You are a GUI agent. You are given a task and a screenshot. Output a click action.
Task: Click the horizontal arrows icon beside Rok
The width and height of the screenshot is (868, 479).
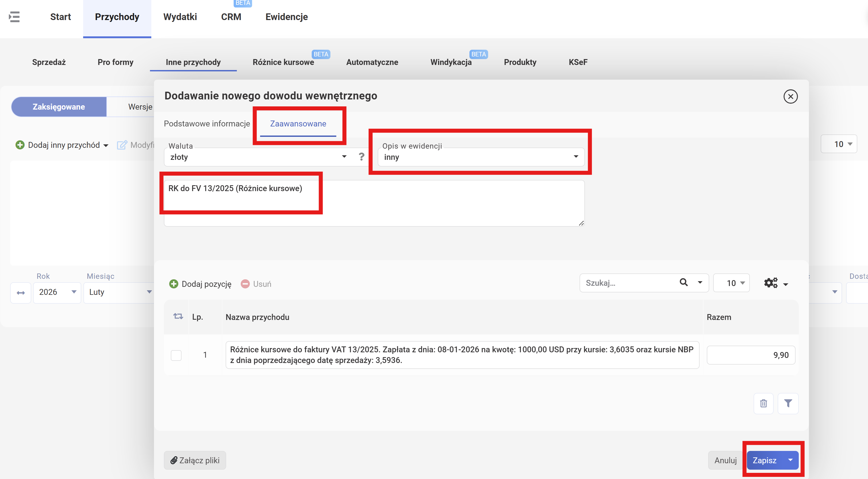pos(21,293)
